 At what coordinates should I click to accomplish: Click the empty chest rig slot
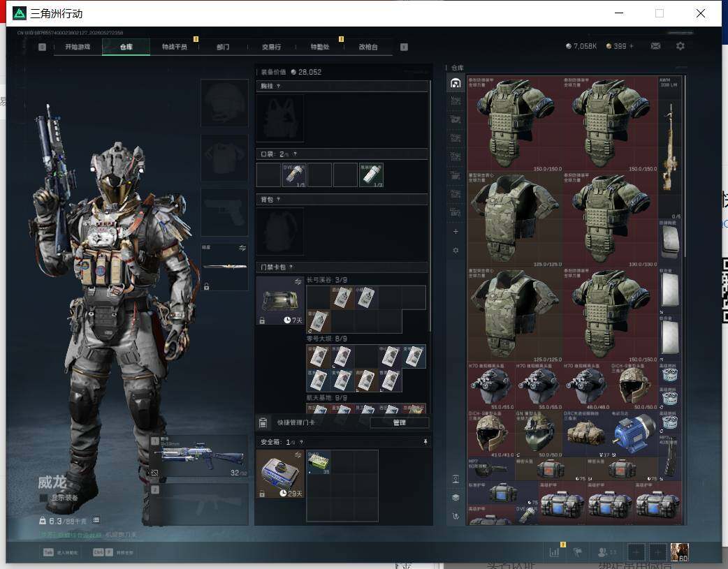tap(280, 119)
